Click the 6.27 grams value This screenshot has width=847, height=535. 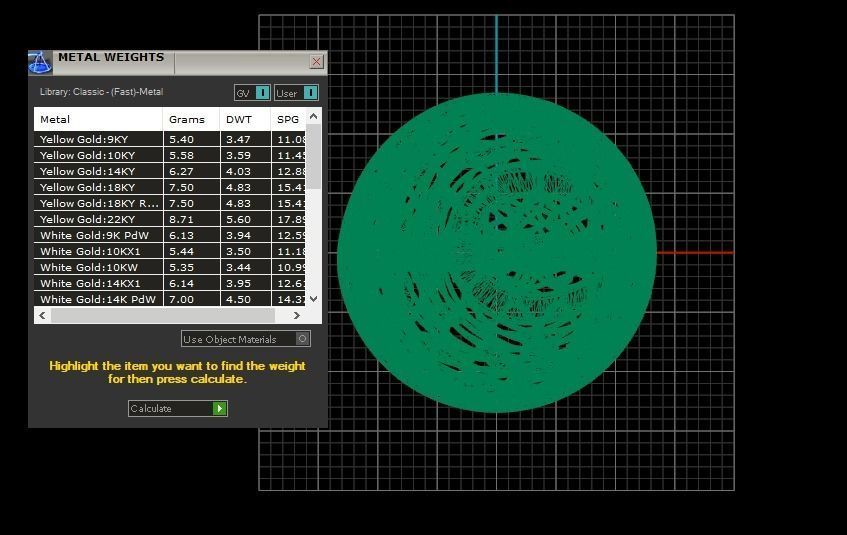pos(182,171)
